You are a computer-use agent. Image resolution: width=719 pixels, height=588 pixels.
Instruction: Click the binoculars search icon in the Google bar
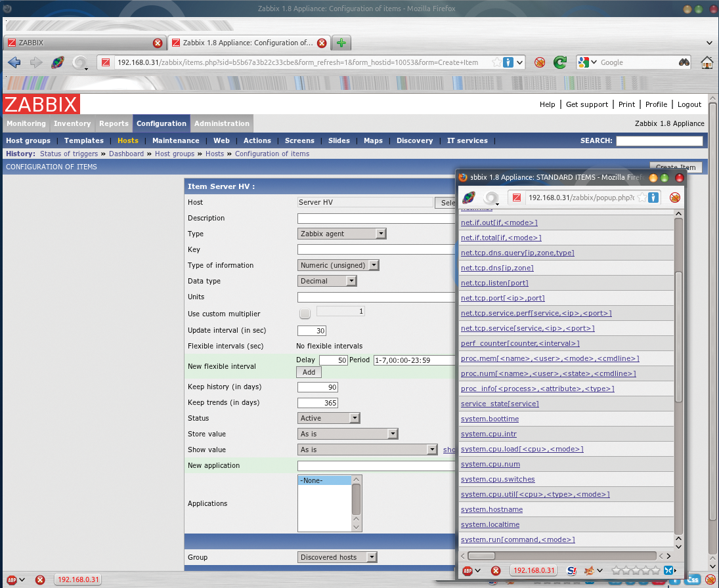[x=684, y=62]
